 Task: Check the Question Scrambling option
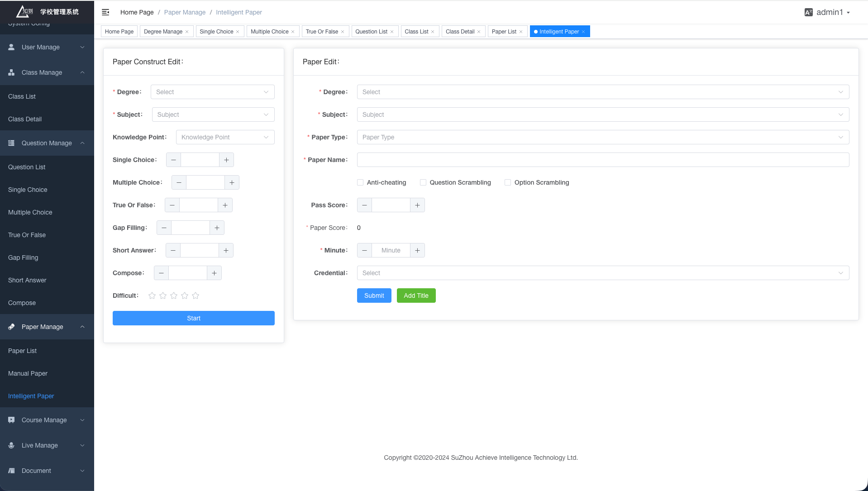coord(423,182)
